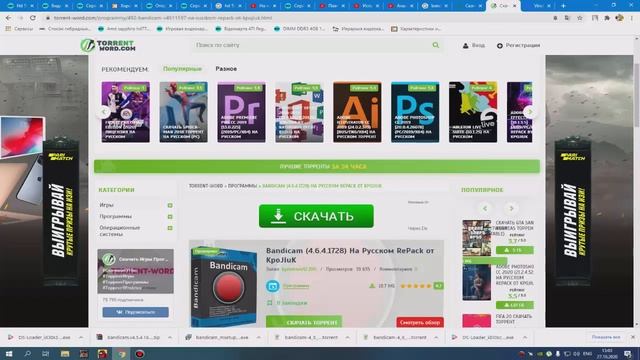Click the Программы breadcrumb link
This screenshot has width=640, height=360.
[242, 186]
